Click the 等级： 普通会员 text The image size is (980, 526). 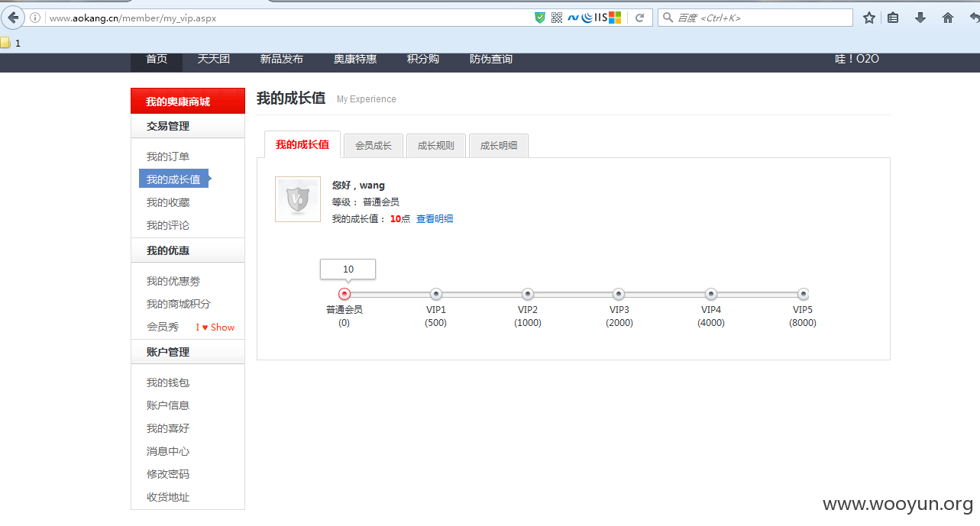click(x=365, y=202)
